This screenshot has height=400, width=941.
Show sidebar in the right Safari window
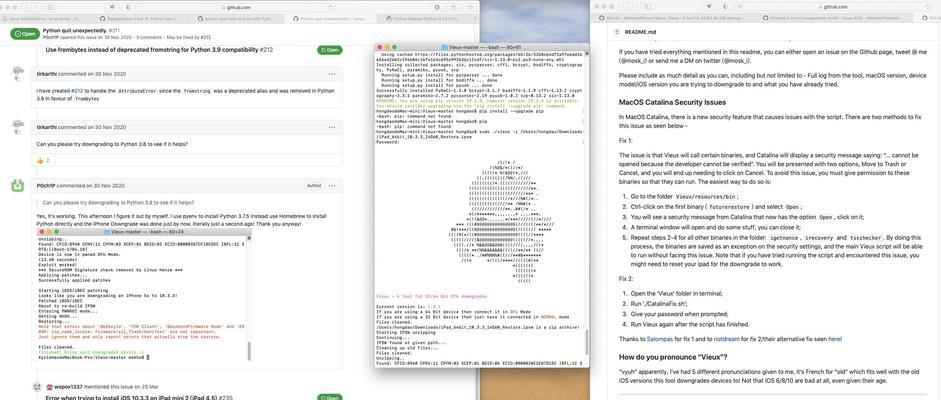[648, 7]
